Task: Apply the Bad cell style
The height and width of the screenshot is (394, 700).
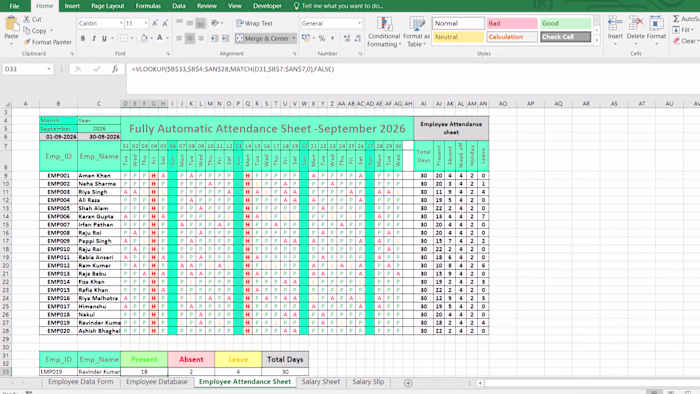Action: [512, 23]
